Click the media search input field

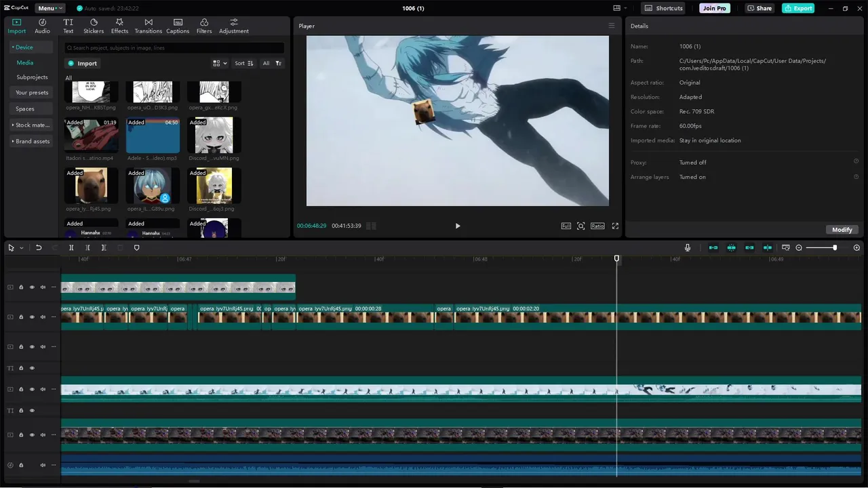[x=174, y=48]
